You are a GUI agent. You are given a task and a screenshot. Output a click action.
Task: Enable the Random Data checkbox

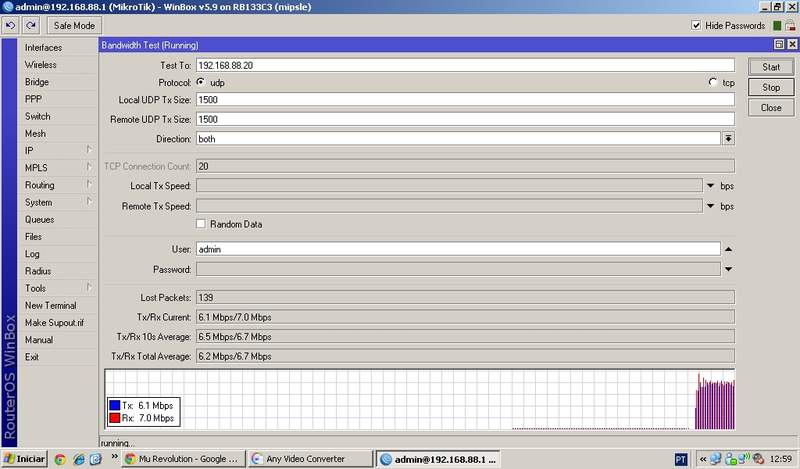tap(201, 224)
